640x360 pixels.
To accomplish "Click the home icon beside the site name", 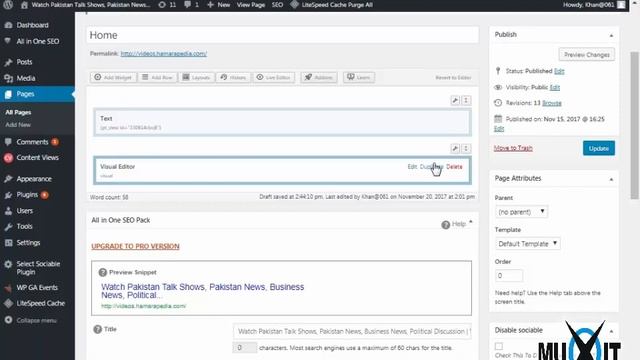I will point(24,5).
